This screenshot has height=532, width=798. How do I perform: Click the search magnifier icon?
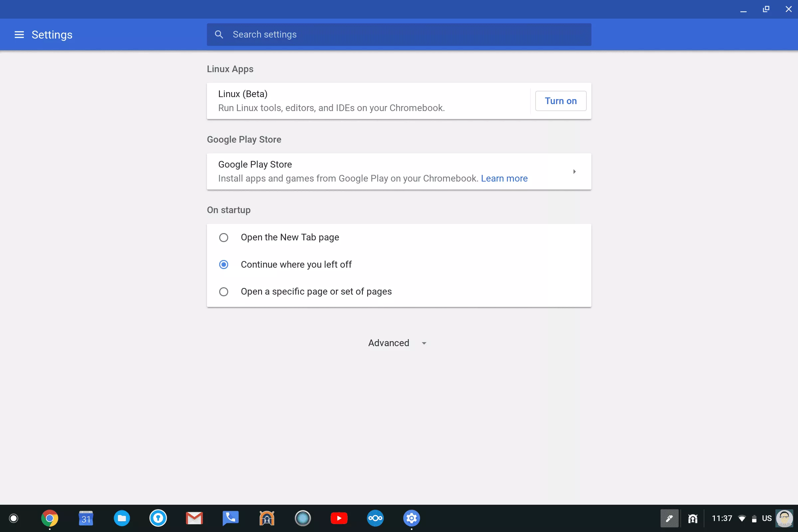point(219,35)
